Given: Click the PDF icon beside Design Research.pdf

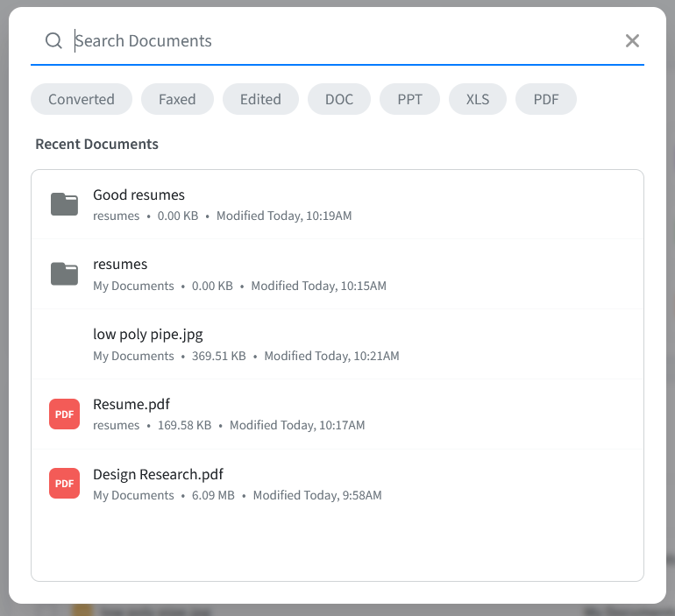Looking at the screenshot, I should click(x=65, y=484).
